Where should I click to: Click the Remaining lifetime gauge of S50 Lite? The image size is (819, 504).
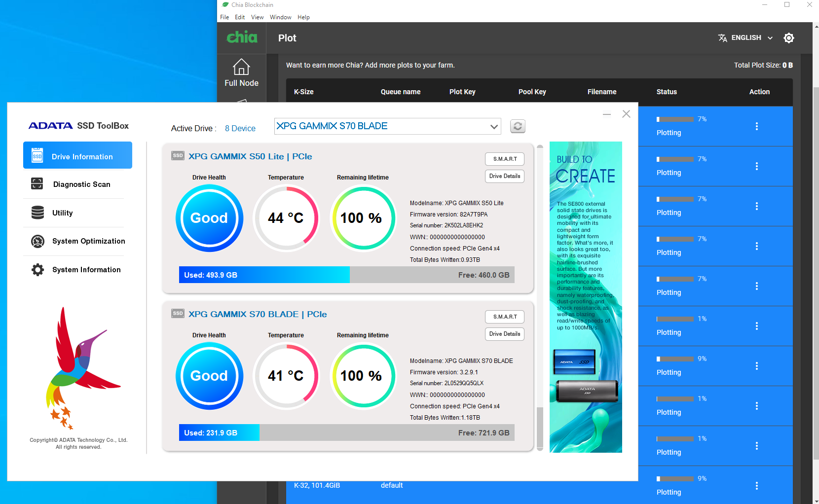(363, 218)
